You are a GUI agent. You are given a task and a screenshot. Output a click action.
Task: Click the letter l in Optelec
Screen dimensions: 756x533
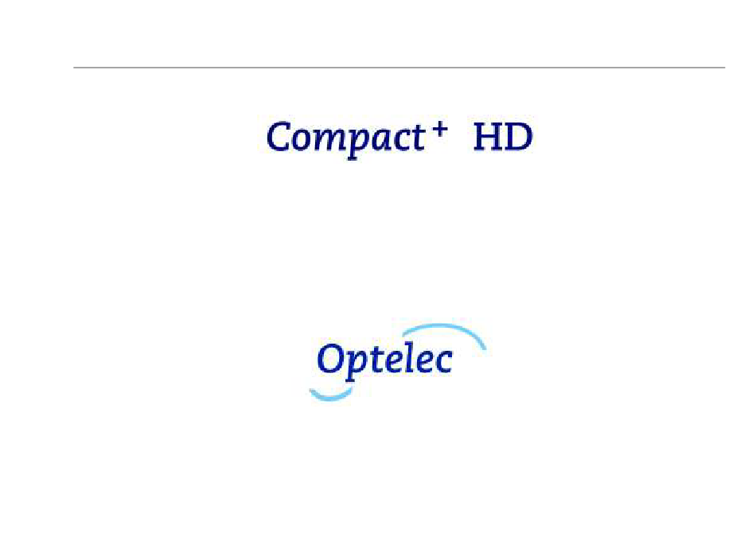pyautogui.click(x=407, y=359)
